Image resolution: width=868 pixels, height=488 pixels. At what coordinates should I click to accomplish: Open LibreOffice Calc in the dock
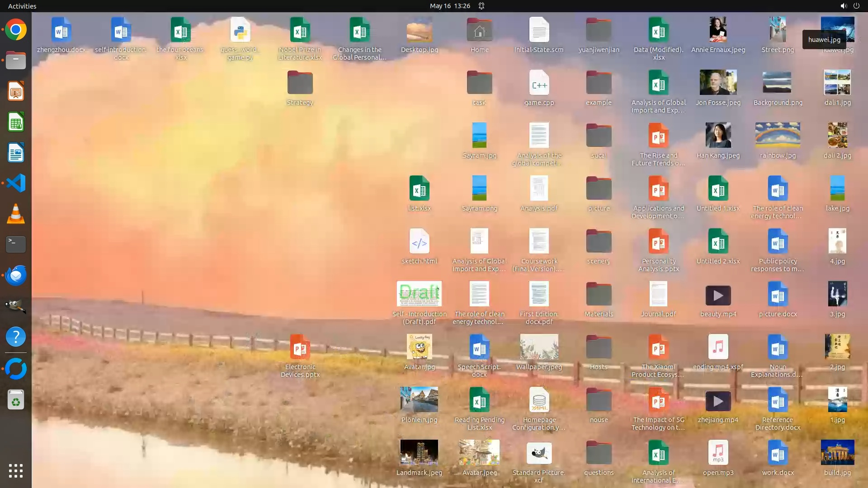[x=16, y=122]
